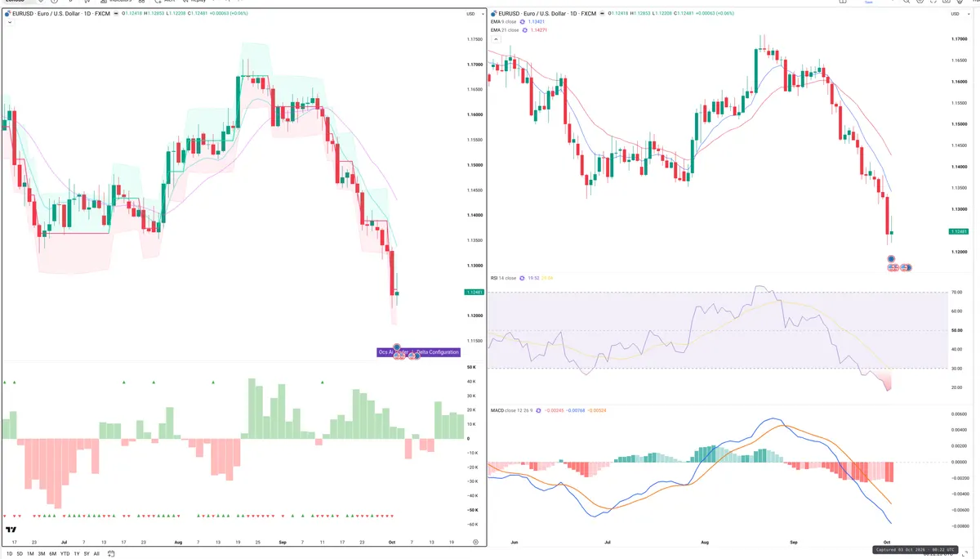Click right chart current price label 1.12481

(x=960, y=231)
